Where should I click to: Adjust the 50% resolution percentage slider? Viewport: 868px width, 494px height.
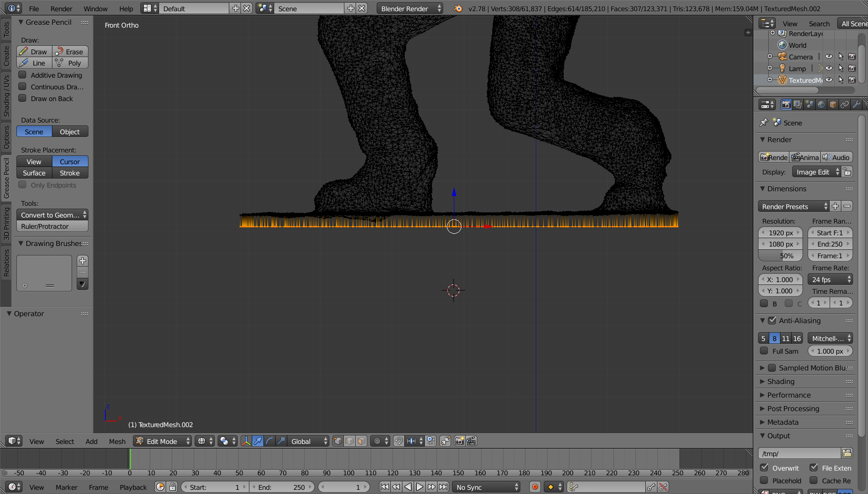click(x=780, y=255)
